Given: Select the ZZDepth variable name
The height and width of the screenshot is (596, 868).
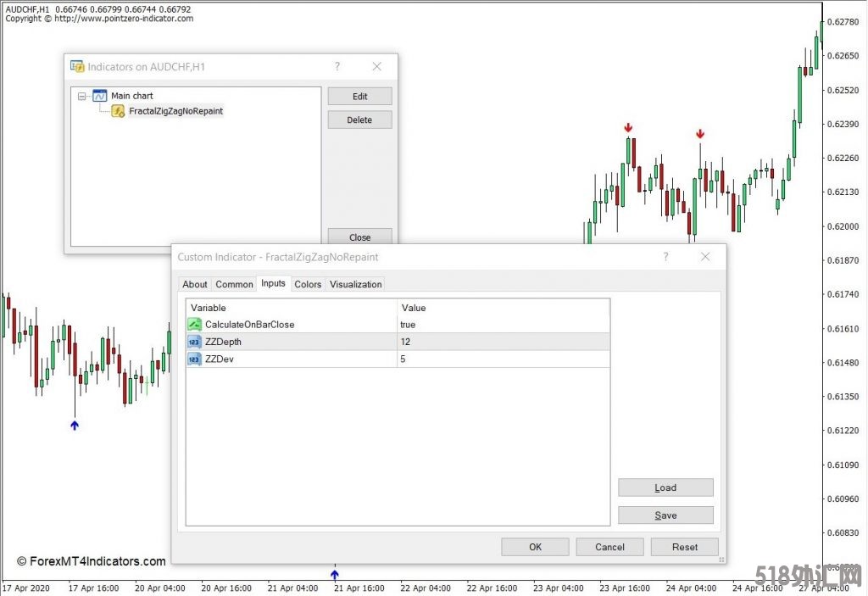Looking at the screenshot, I should tap(223, 342).
